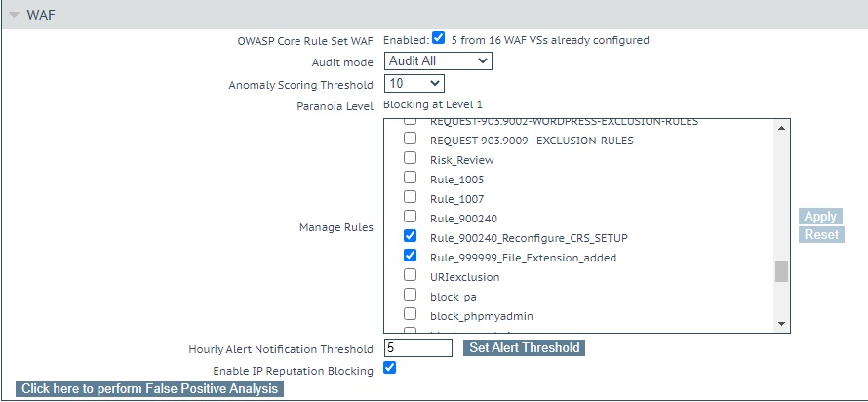Click the block_phpmyadmin label text
Viewport: 868px width, 402px height.
(x=482, y=316)
